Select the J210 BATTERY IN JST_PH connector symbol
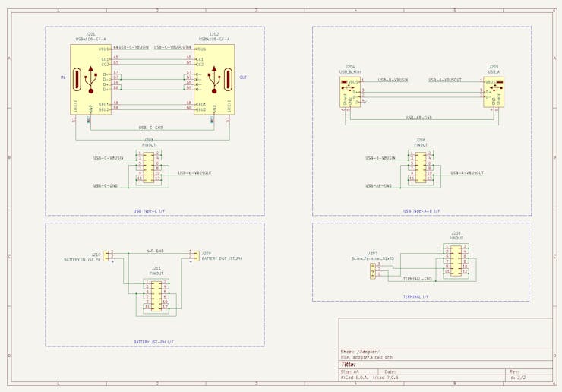The image size is (562, 392). pos(106,255)
